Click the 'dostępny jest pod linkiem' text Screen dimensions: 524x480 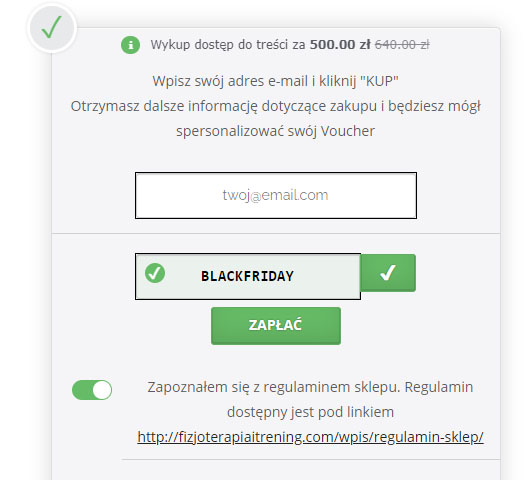[x=310, y=412]
